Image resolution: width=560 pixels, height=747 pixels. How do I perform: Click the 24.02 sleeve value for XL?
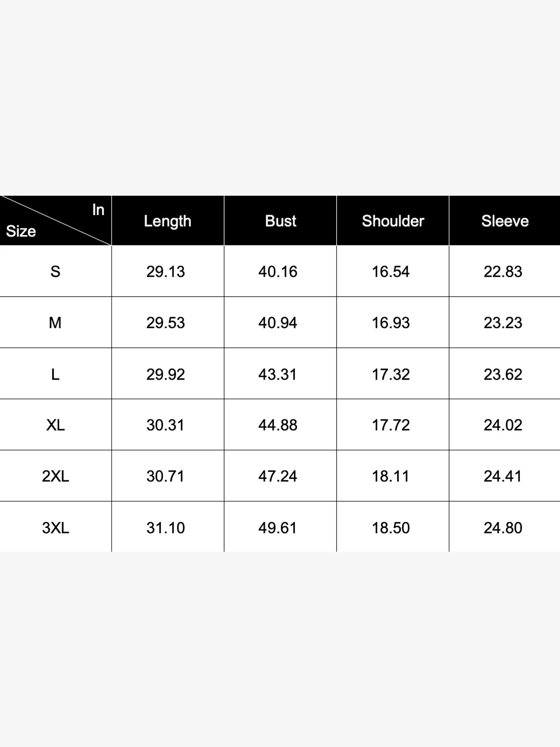[x=503, y=425]
